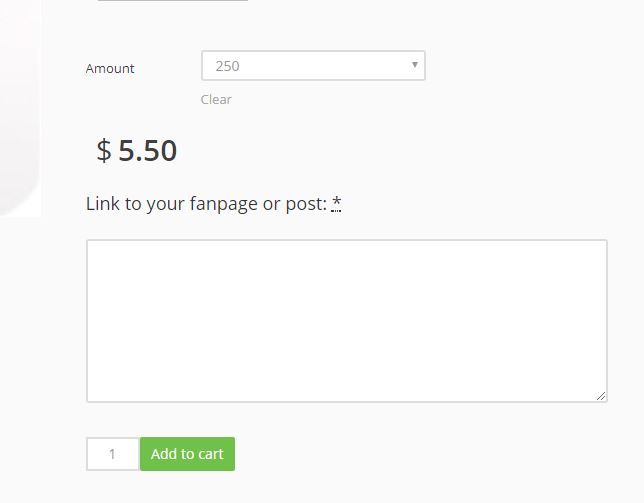Focus the quantity field showing 1
644x503 pixels.
112,454
